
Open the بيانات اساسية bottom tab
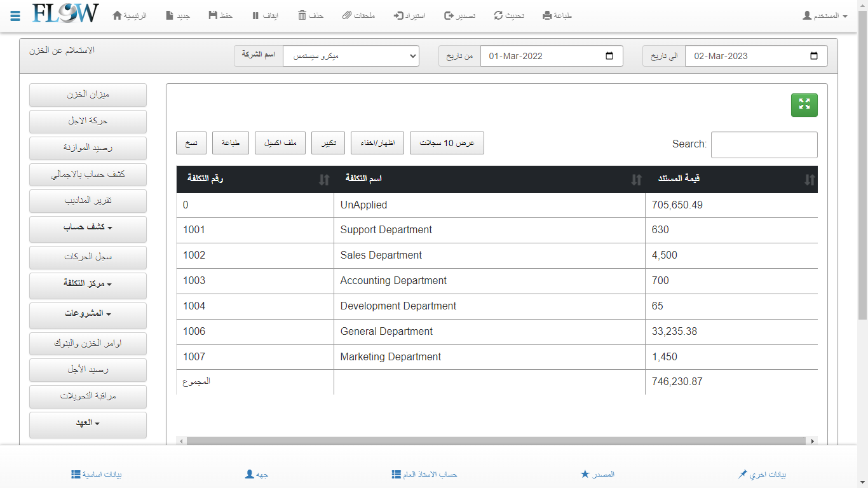tap(96, 474)
